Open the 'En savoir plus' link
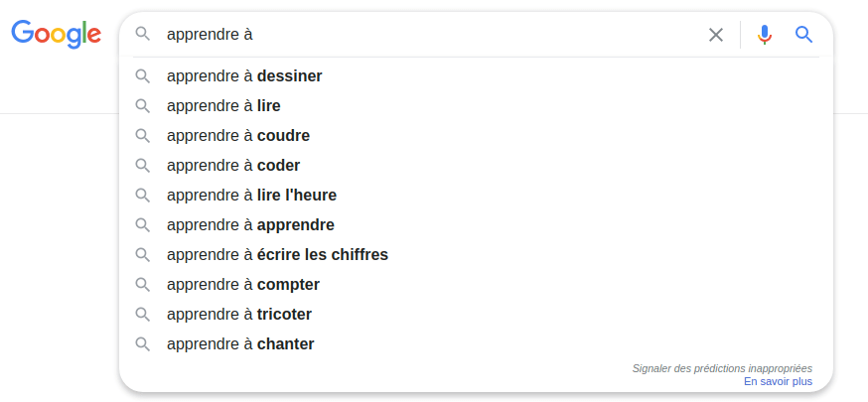The height and width of the screenshot is (402, 868). coord(778,381)
